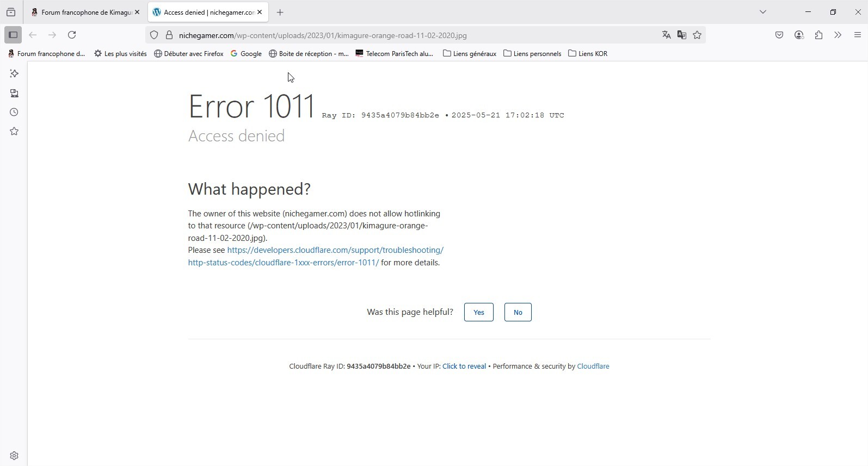The image size is (868, 466).
Task: Follow the Cloudflare error-1011 troubleshooting link
Action: tap(316, 256)
